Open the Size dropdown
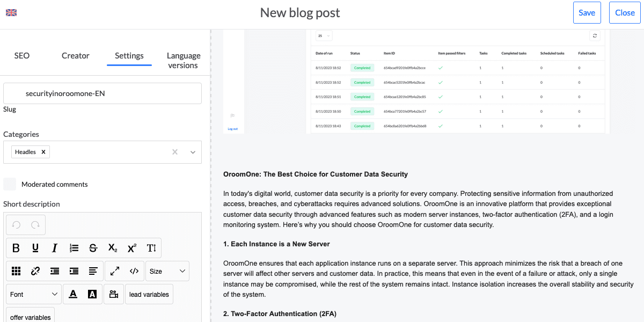The height and width of the screenshot is (322, 644). 167,271
